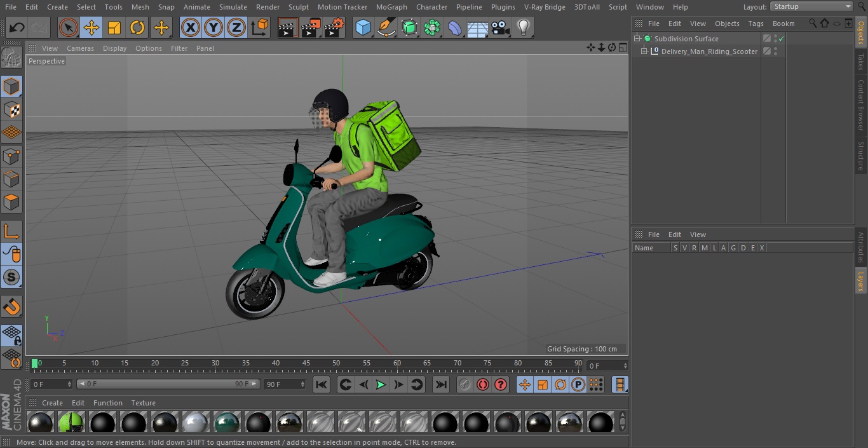Toggle Y axis lock
Screen dimensions: 868x448
coord(214,27)
